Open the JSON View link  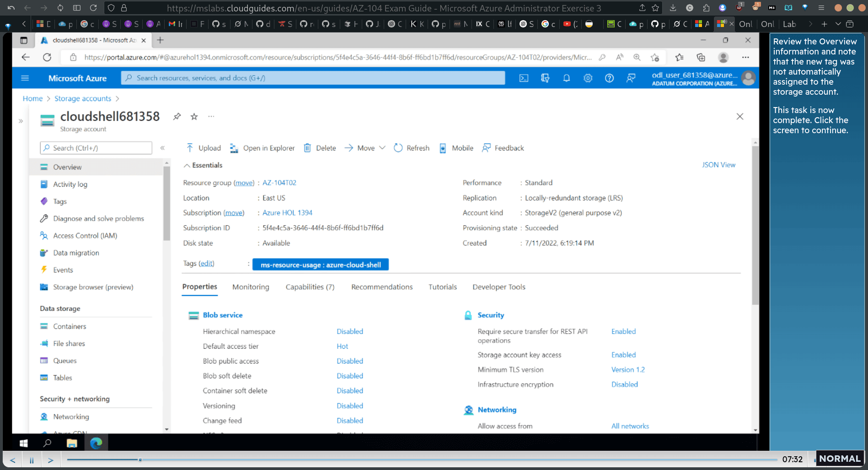click(x=718, y=165)
